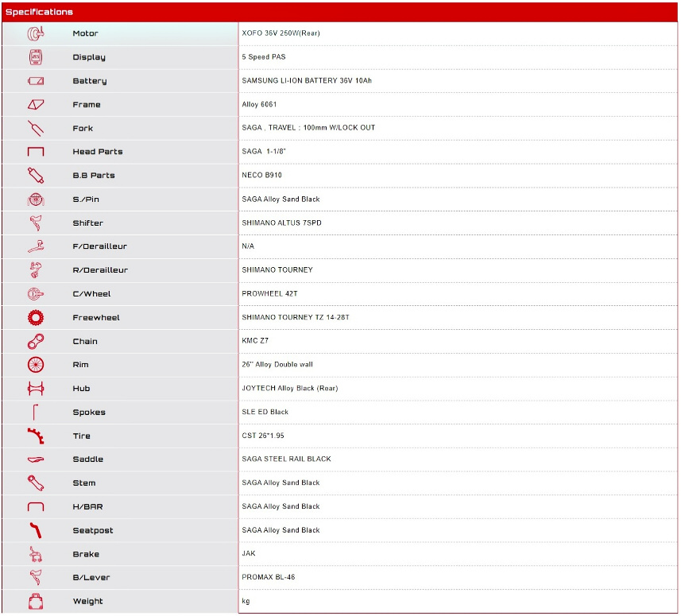Click the Chain icon
Image resolution: width=681 pixels, height=616 pixels.
(36, 342)
